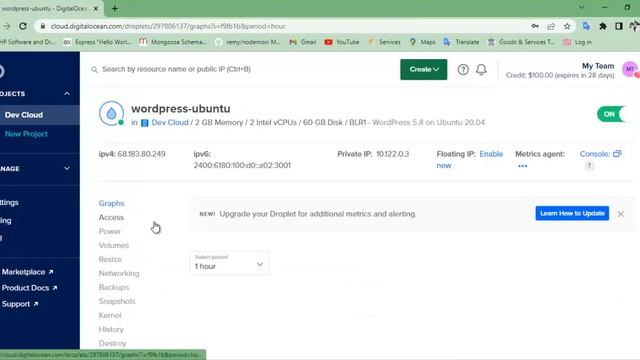Open the Google Translate extension icon
This screenshot has width=640, height=360.
pos(587,26)
